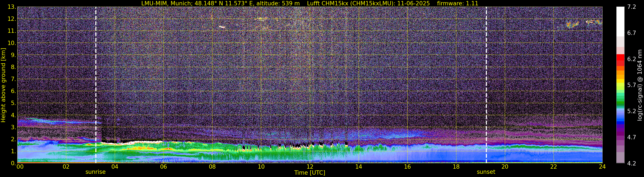
Task: Click the 'firmware: 1.11' text in title
Action: click(x=457, y=3)
